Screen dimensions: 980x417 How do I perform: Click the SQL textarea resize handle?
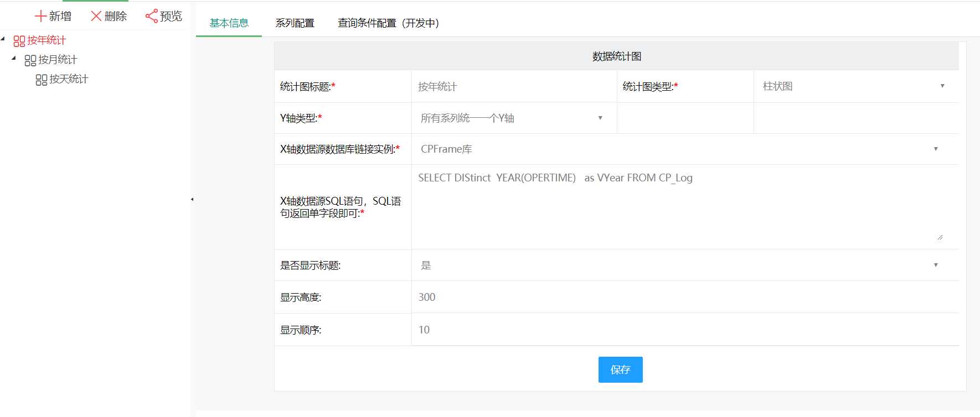pyautogui.click(x=940, y=237)
